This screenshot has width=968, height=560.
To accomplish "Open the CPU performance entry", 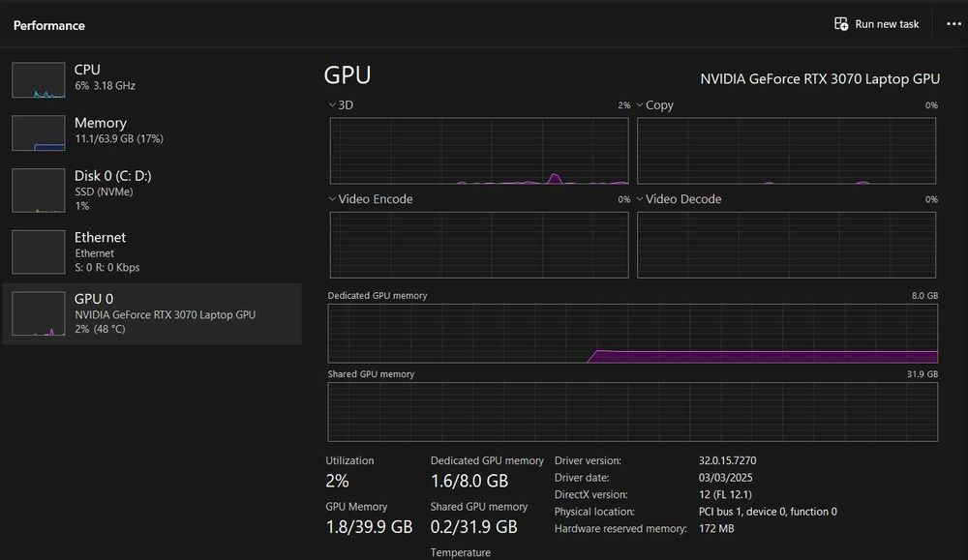I will (153, 79).
